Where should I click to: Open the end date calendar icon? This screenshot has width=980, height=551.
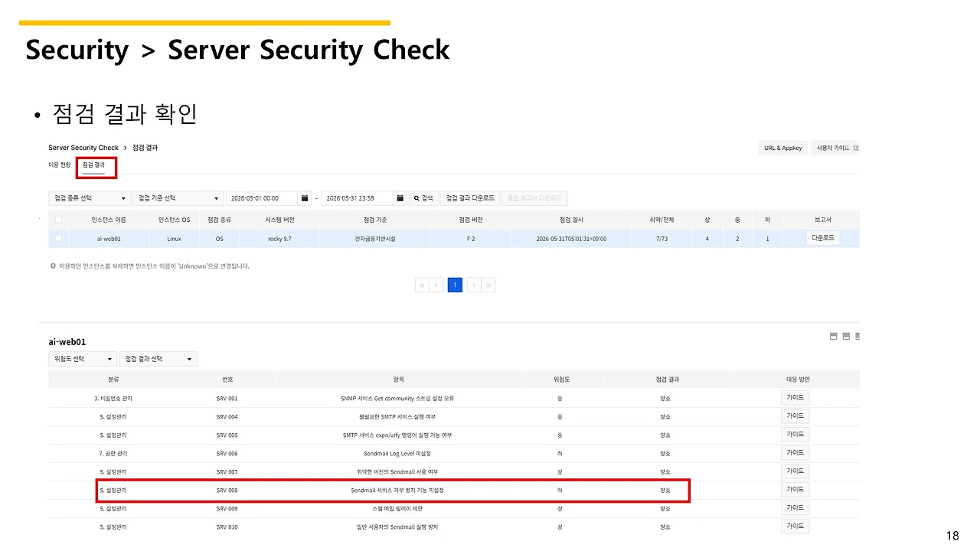400,198
